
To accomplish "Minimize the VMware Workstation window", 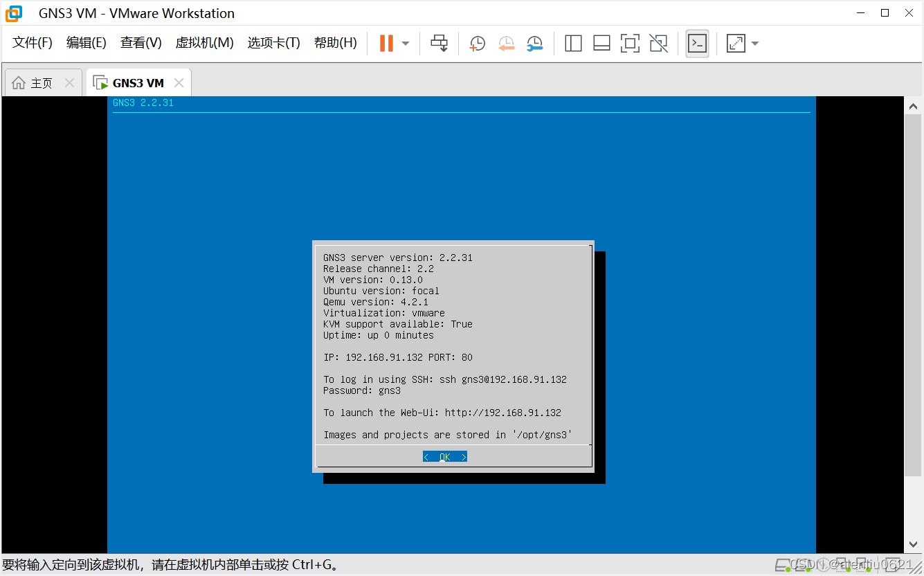I will [x=860, y=13].
